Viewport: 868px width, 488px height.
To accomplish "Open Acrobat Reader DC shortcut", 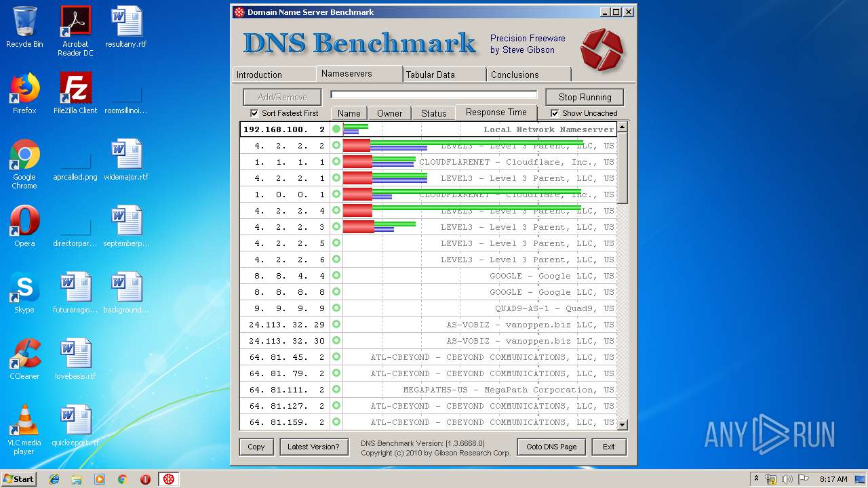I will pyautogui.click(x=75, y=30).
